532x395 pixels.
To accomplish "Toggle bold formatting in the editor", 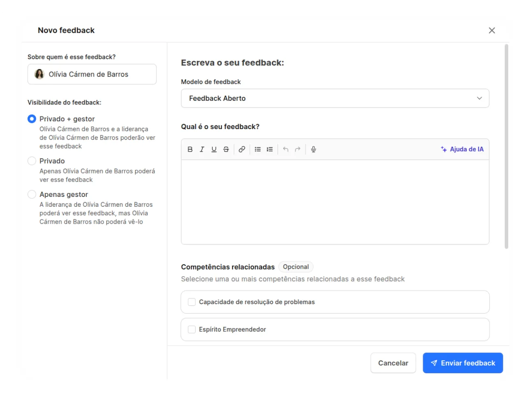I will (x=190, y=149).
